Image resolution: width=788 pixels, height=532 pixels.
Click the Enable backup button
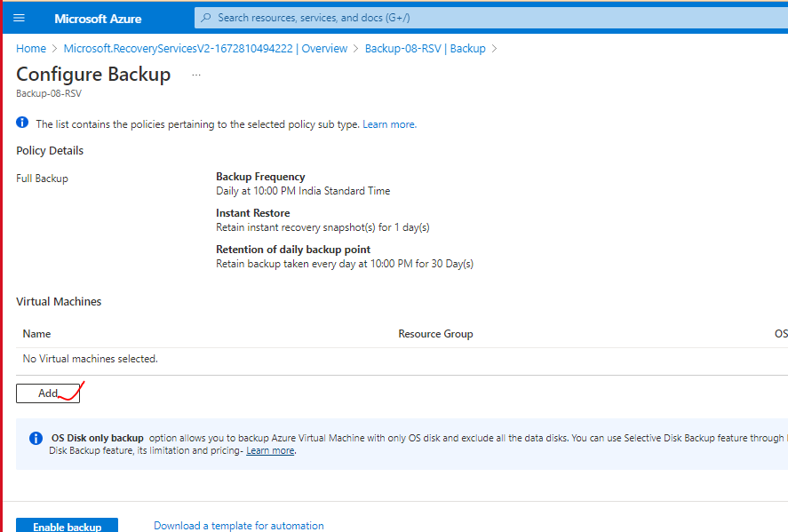pos(67,526)
